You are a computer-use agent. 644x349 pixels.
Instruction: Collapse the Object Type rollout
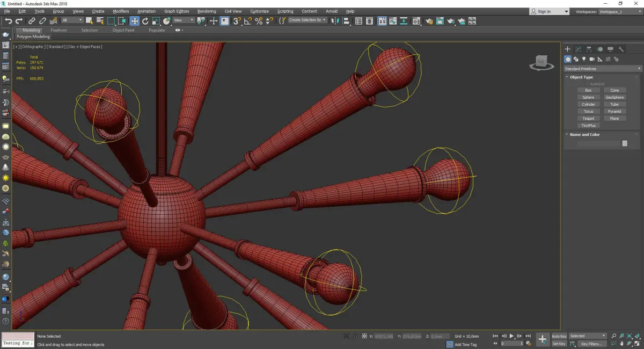click(581, 77)
